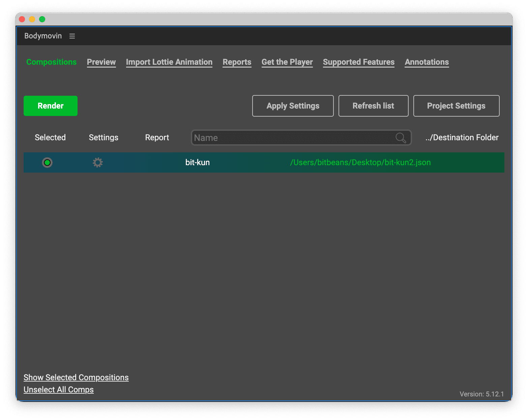Image resolution: width=528 pixels, height=420 pixels.
Task: Open the Preview tab
Action: (x=101, y=62)
